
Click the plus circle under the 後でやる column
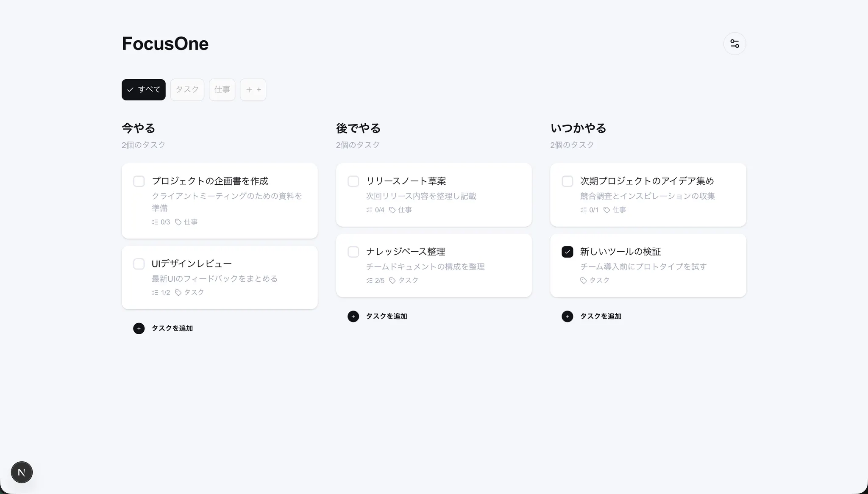(x=353, y=316)
